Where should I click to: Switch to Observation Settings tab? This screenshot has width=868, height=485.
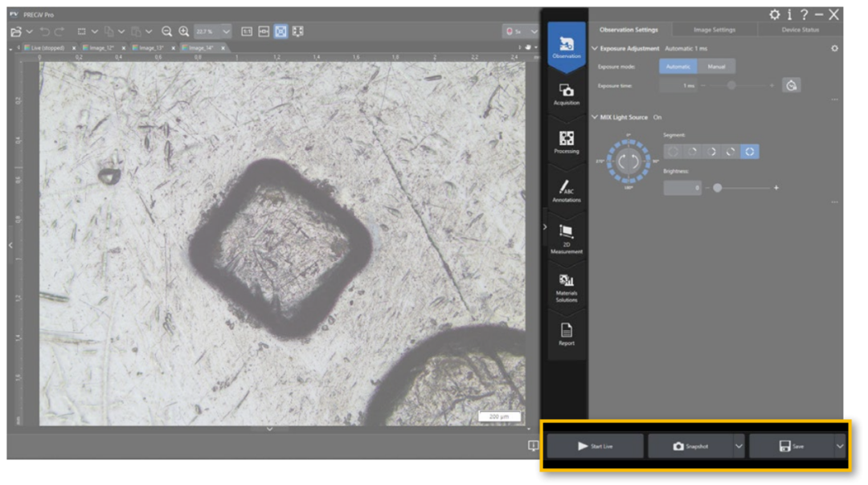tap(628, 30)
